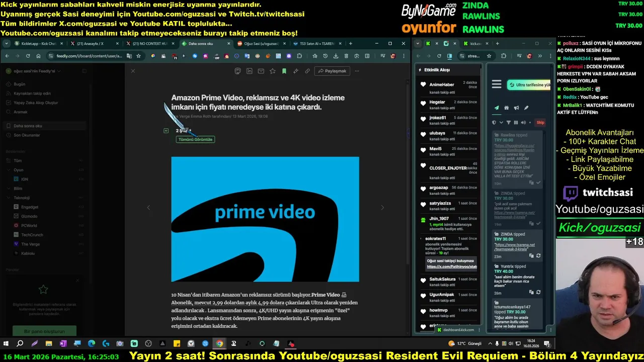This screenshot has width=644, height=362.
Task: Select paper plane tab in Kicklet panel
Action: point(497,108)
